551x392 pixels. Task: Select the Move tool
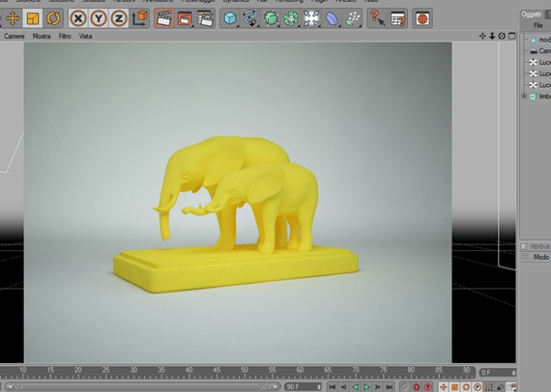pyautogui.click(x=13, y=18)
